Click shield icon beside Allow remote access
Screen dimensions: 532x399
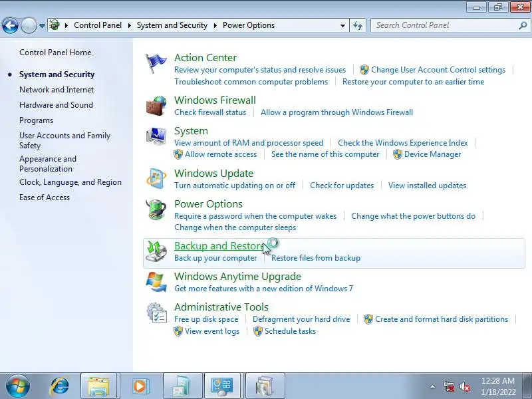coord(178,154)
